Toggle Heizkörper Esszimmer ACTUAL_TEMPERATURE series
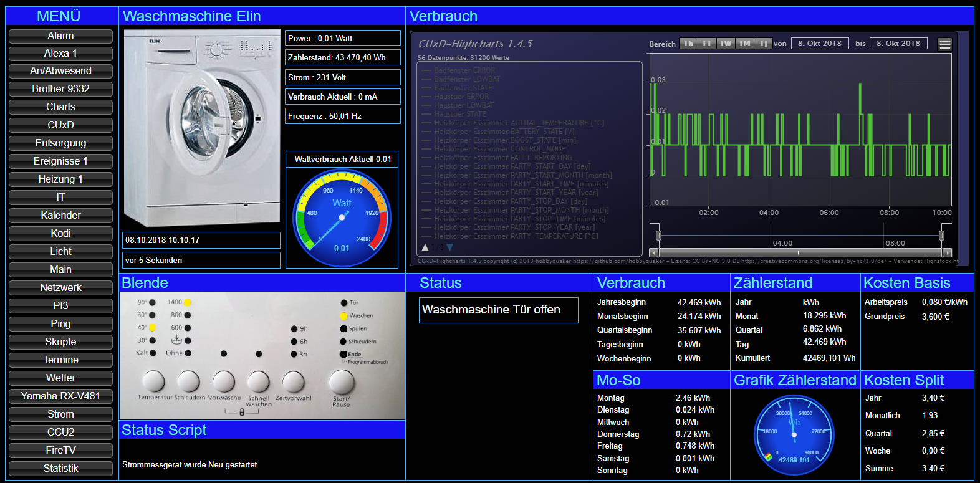 tap(513, 123)
